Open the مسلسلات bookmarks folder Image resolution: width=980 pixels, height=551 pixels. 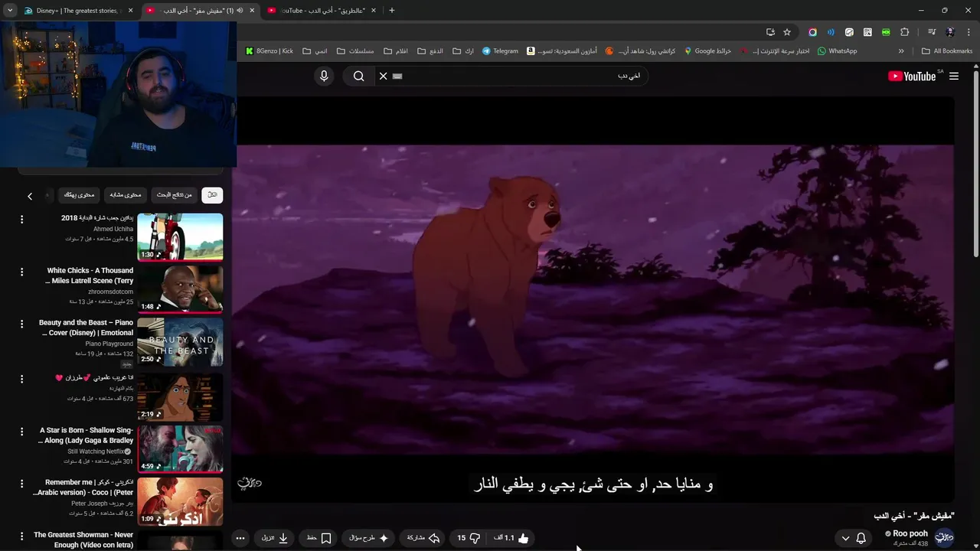[355, 51]
